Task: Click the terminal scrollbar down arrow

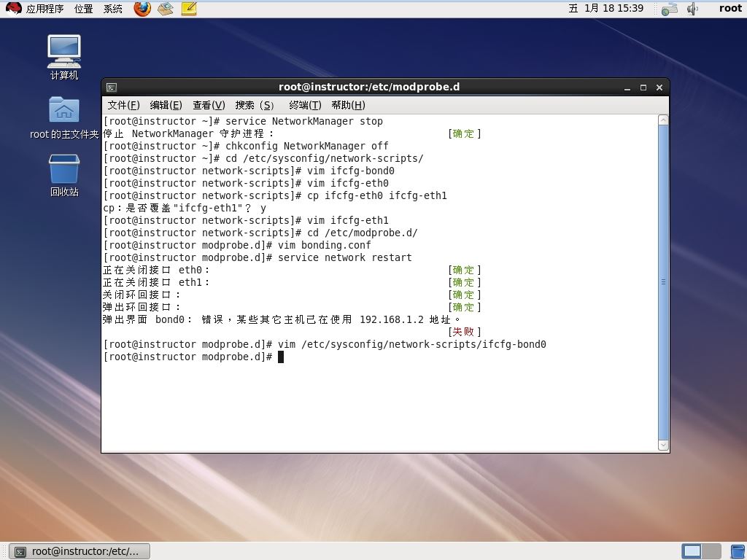Action: coord(663,446)
